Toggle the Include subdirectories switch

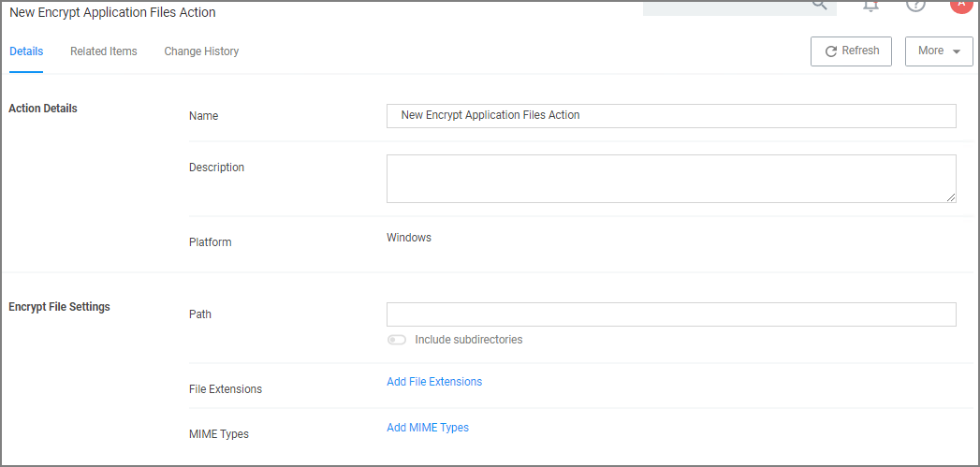click(396, 340)
